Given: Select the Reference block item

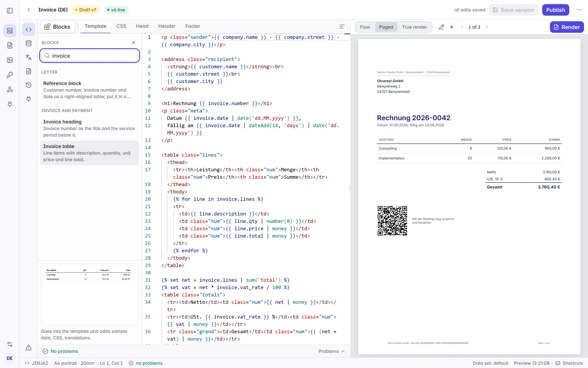Looking at the screenshot, I should point(90,90).
